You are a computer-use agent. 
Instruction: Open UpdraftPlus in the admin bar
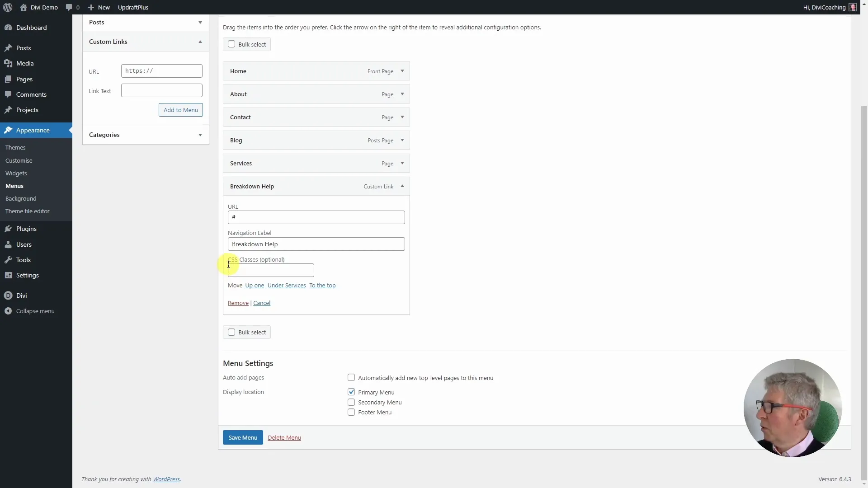pyautogui.click(x=133, y=7)
